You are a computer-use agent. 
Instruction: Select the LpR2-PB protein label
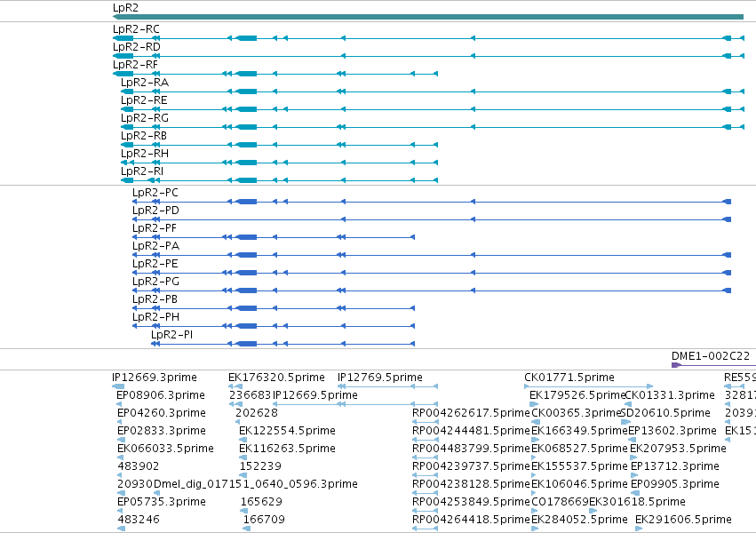pyautogui.click(x=155, y=300)
